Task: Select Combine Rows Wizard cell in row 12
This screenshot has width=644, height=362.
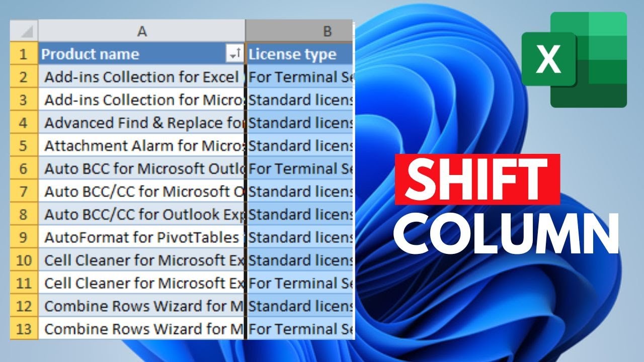Action: point(142,306)
